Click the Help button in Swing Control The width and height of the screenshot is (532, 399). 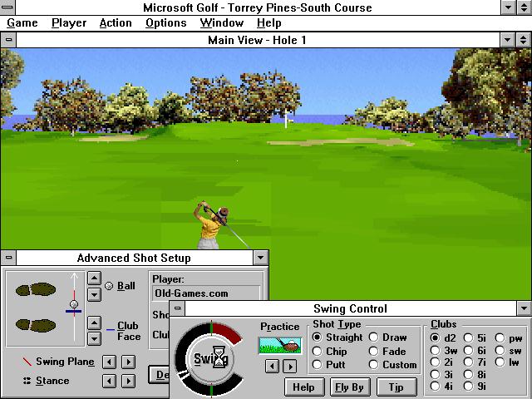tap(304, 387)
